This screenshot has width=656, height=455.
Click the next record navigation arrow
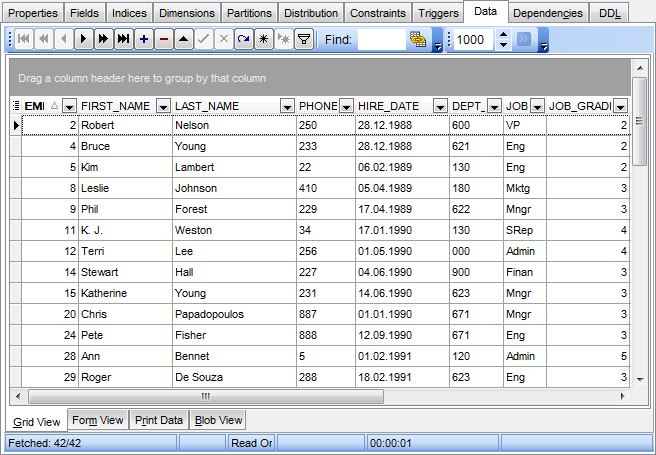(83, 40)
